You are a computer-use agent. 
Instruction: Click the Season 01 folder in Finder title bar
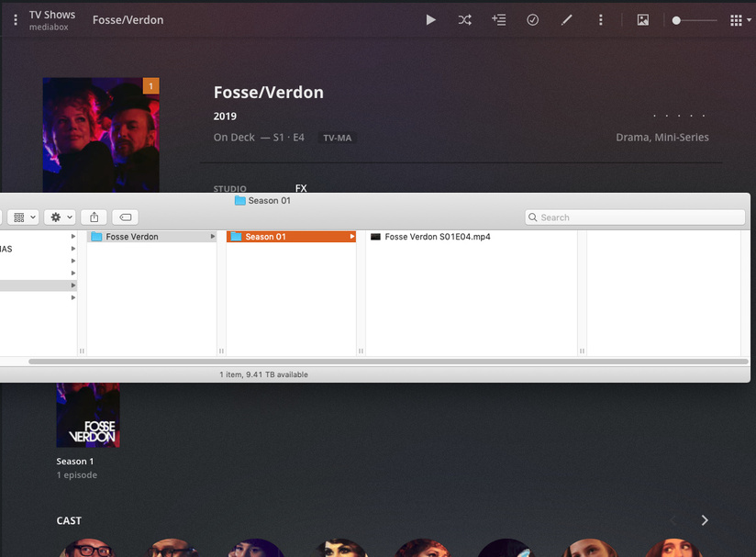click(262, 201)
